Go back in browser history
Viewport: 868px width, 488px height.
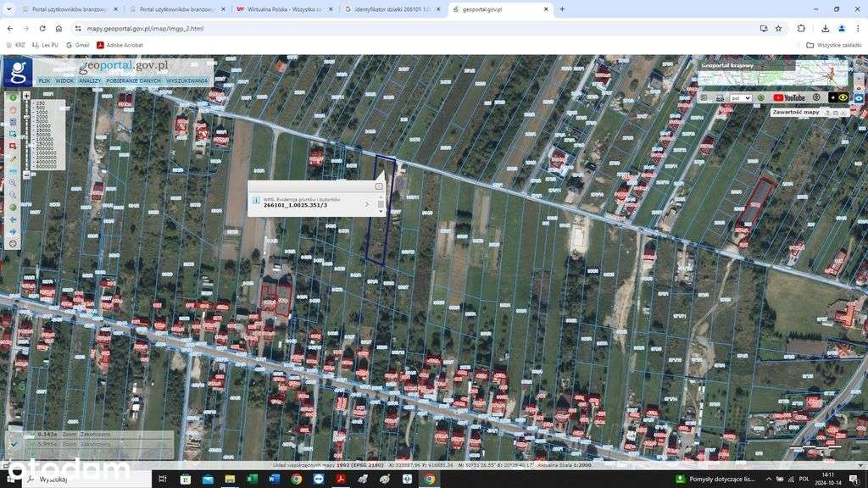10,28
